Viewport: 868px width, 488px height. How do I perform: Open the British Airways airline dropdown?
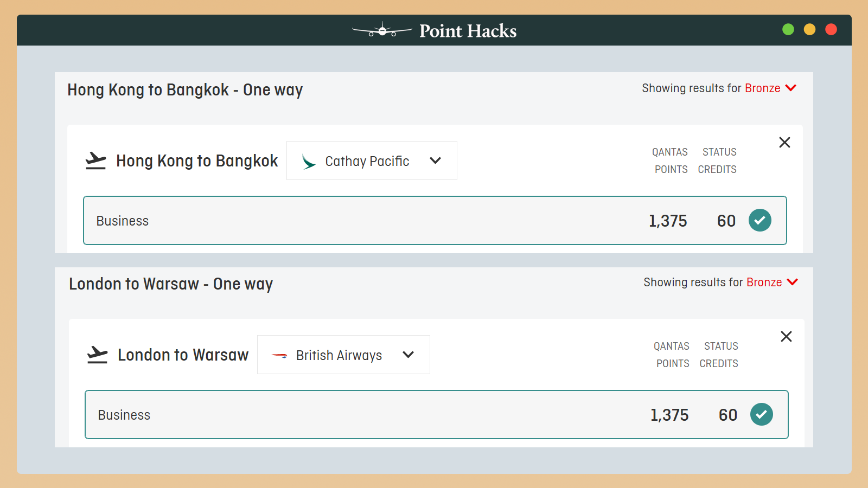409,355
